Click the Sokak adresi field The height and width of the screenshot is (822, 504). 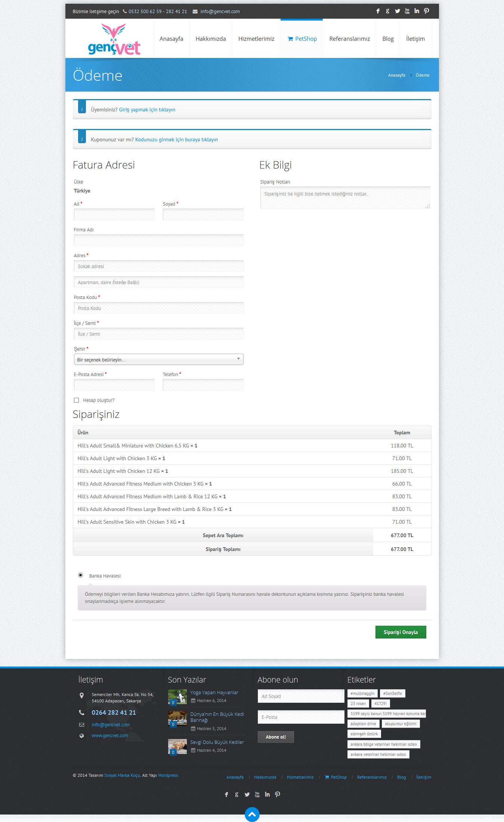coord(158,266)
